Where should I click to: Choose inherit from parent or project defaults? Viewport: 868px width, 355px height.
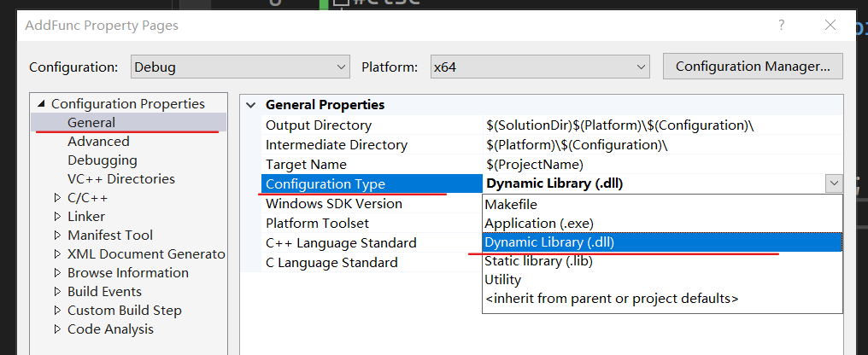[611, 299]
